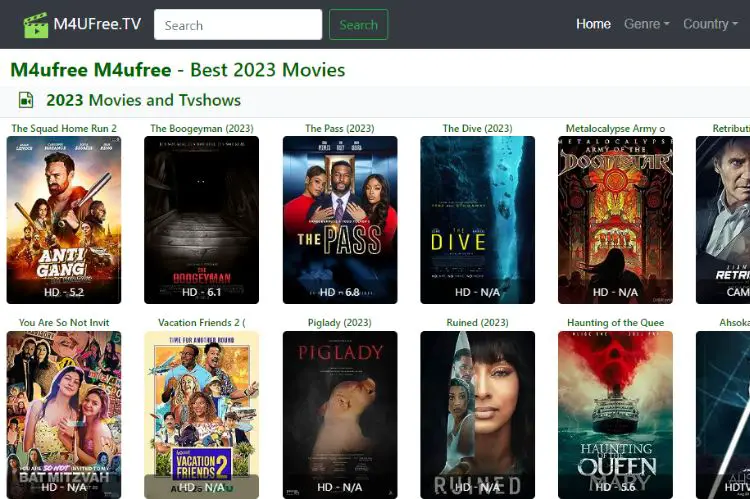
Task: Click the M4ufree Best 2023 Movies title
Action: pyautogui.click(x=177, y=70)
